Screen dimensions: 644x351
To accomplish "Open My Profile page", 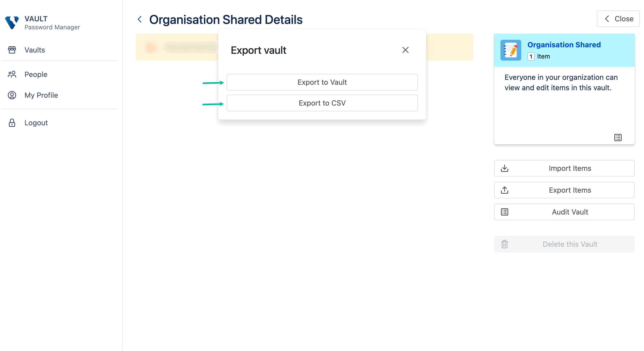I will click(41, 95).
